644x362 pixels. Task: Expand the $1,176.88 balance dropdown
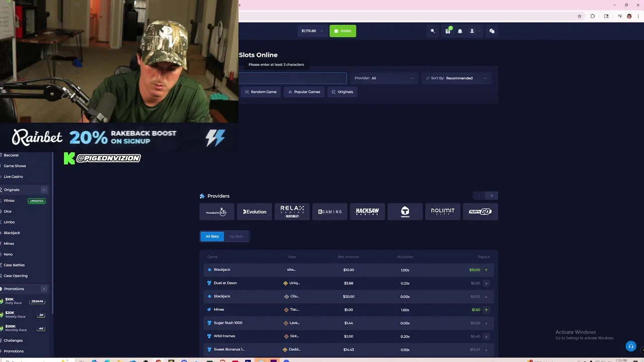click(x=312, y=31)
